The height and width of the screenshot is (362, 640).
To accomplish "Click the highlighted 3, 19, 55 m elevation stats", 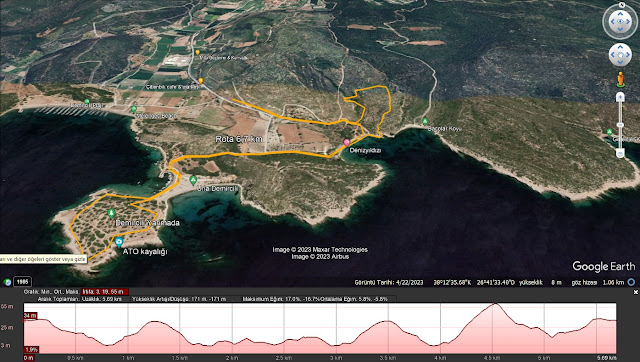I will 105,292.
